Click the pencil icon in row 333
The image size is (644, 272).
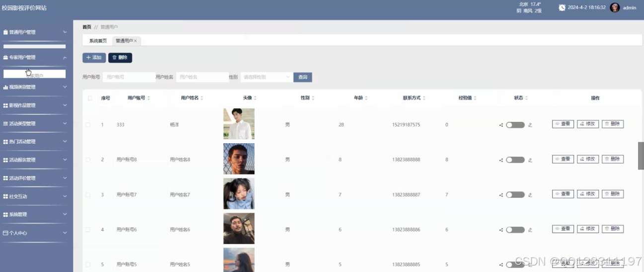(530, 125)
